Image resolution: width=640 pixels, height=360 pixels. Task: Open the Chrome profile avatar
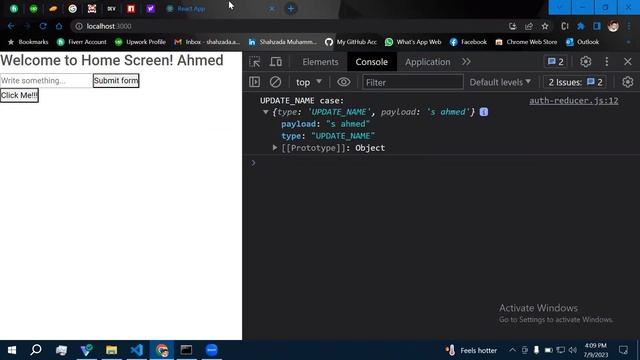pyautogui.click(x=613, y=26)
